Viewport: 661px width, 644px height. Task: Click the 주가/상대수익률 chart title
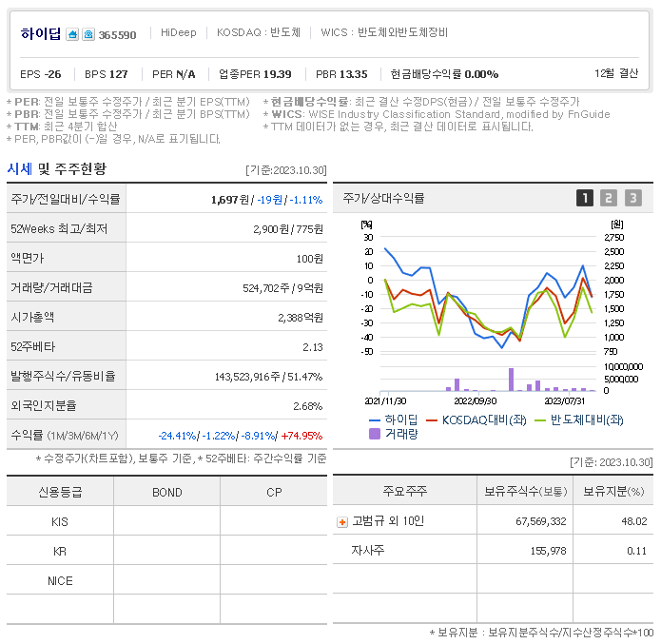(x=383, y=198)
